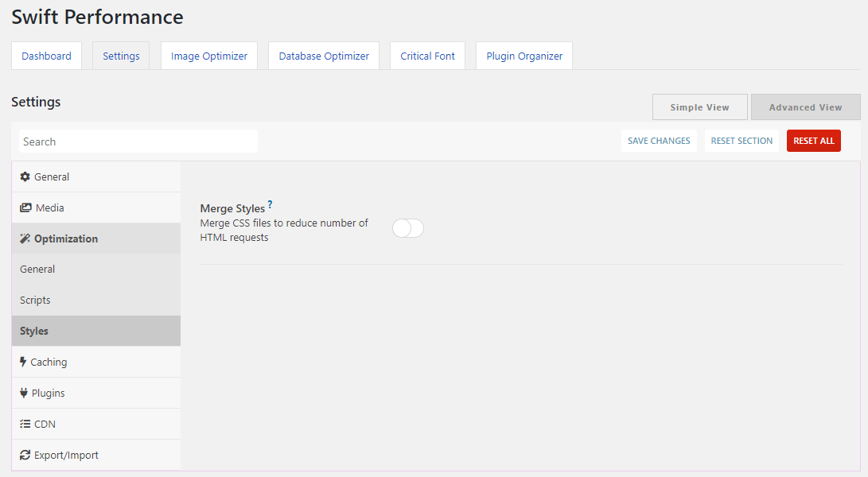This screenshot has width=868, height=477.
Task: Click the Media images icon
Action: point(25,207)
